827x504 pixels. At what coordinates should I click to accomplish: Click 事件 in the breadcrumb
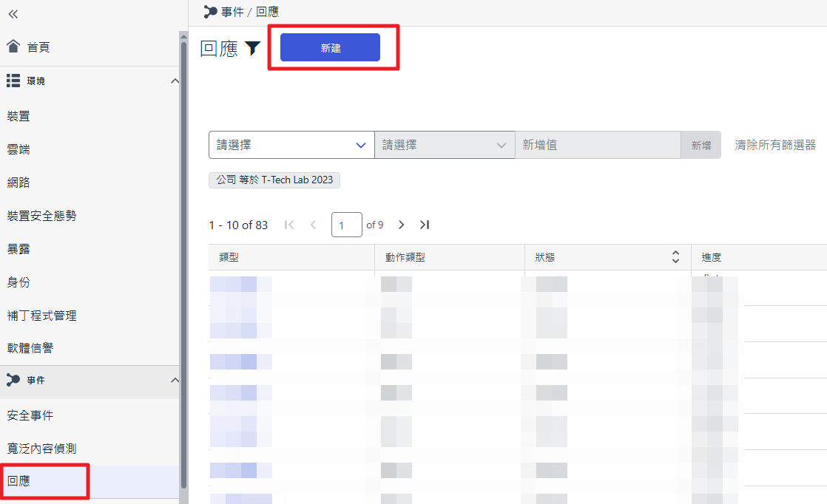(x=232, y=12)
